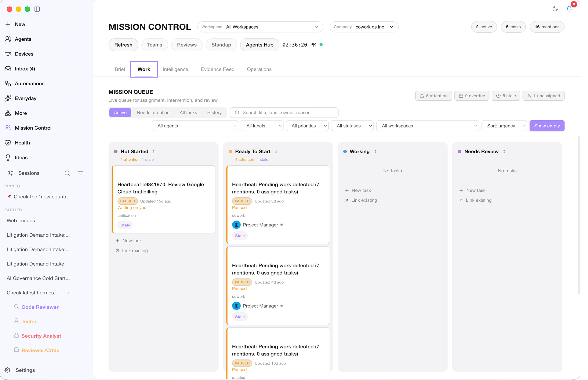588x380 pixels.
Task: Open the Agents Hub view
Action: tap(259, 45)
